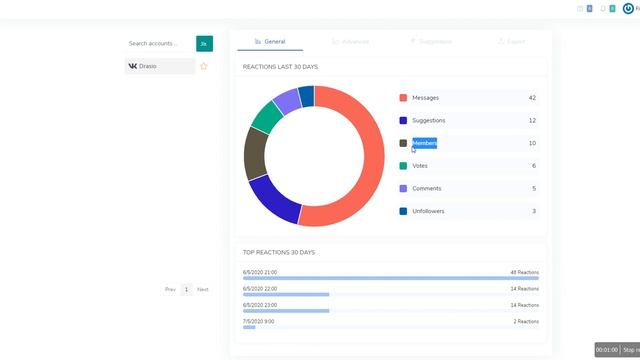The height and width of the screenshot is (360, 640).
Task: Click the Messages count 42
Action: click(x=532, y=98)
